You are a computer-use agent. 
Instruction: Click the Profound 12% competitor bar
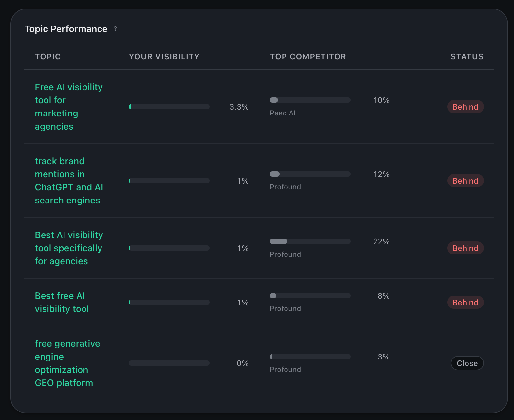(310, 174)
